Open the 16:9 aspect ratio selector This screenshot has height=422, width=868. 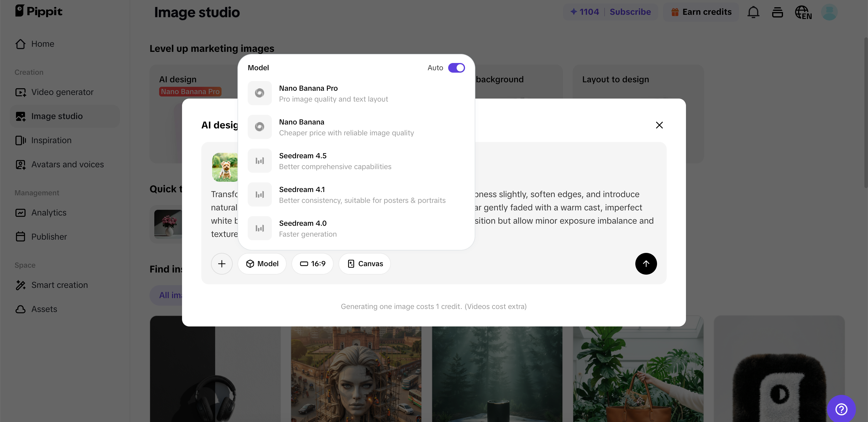312,263
